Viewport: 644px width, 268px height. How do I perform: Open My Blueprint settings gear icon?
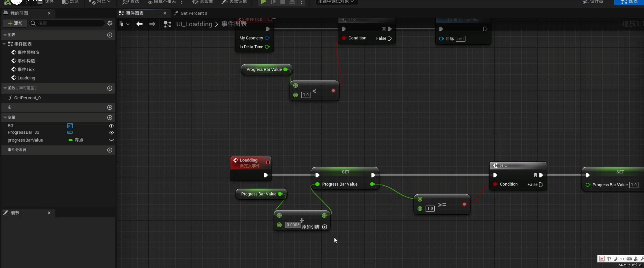pyautogui.click(x=110, y=23)
